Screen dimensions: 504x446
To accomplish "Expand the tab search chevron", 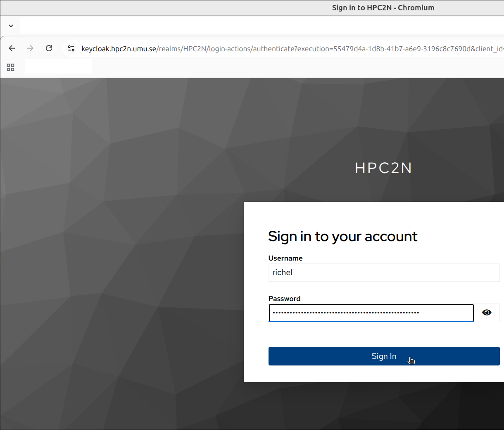I will tap(11, 26).
